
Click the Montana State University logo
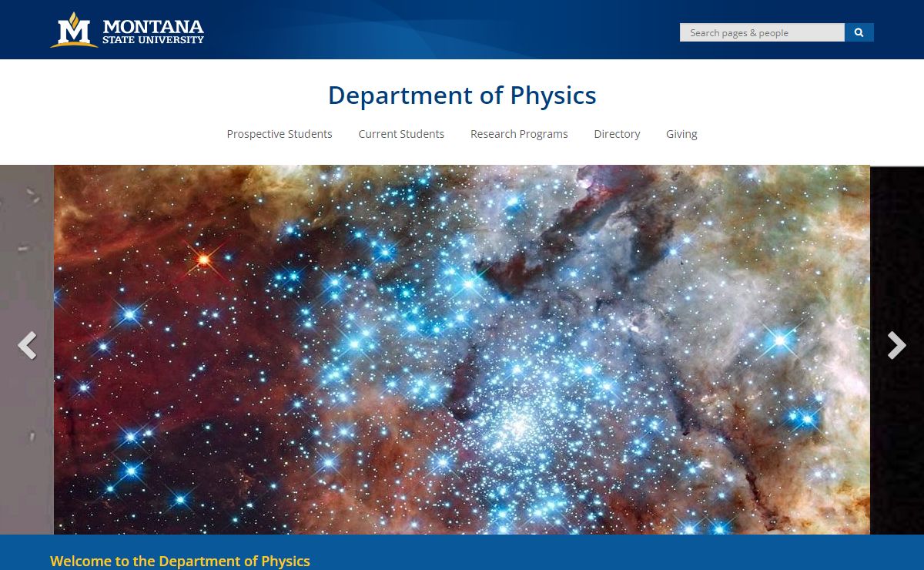click(x=127, y=30)
